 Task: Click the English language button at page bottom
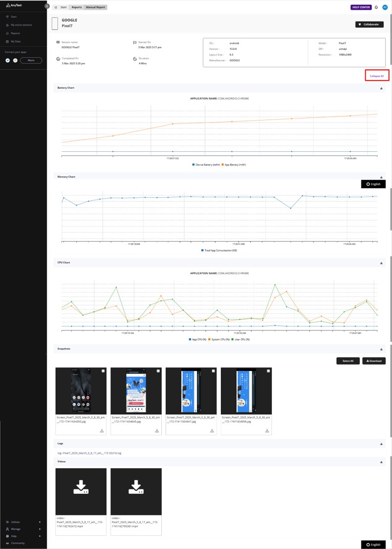(373, 545)
